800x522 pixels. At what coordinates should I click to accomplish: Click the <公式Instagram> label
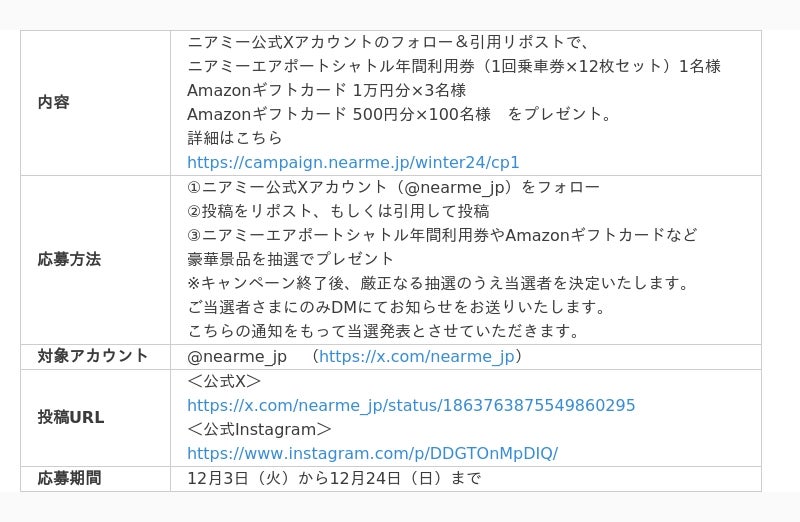coord(259,429)
